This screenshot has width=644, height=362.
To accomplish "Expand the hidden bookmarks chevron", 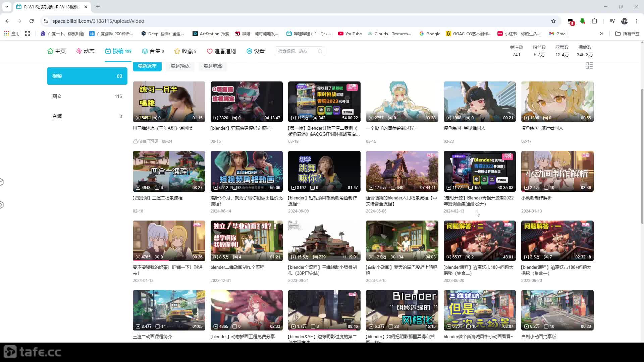I will (x=601, y=34).
